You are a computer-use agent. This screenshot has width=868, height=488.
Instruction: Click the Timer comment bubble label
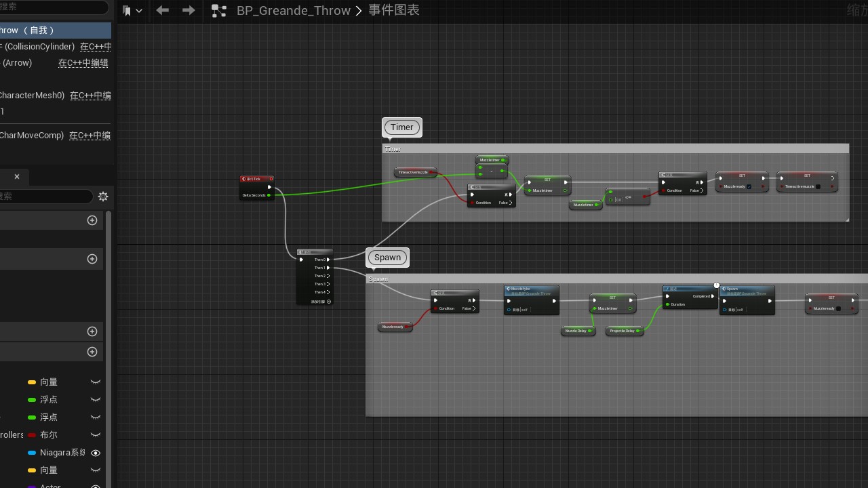[x=401, y=127]
